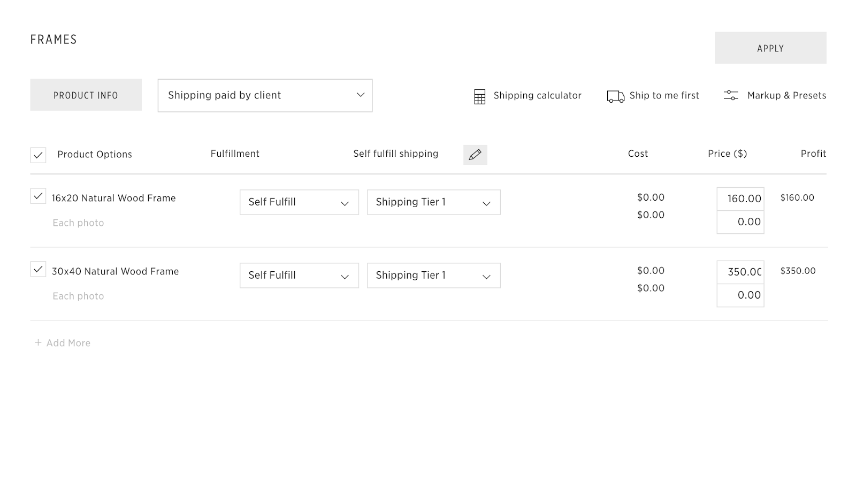
Task: Uncheck the 30x40 Natural Wood Frame checkbox
Action: pos(38,269)
